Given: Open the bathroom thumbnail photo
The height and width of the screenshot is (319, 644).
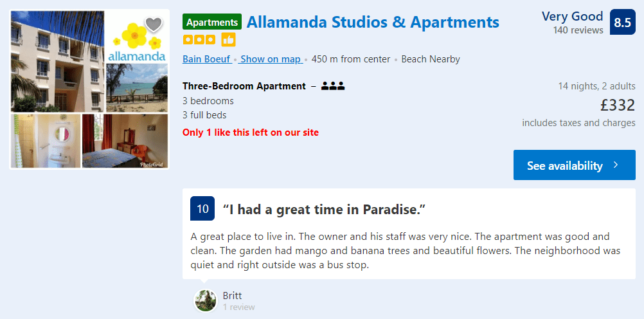Looking at the screenshot, I should [46, 141].
